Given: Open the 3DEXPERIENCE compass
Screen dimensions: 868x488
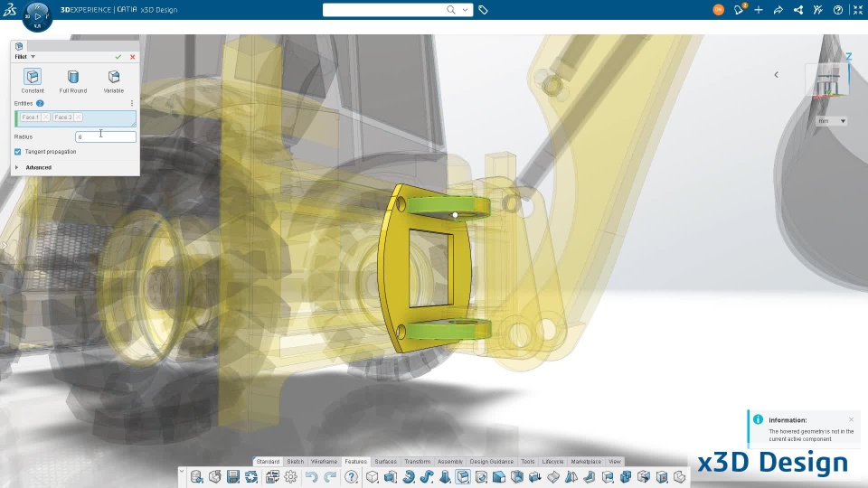Looking at the screenshot, I should click(x=38, y=16).
